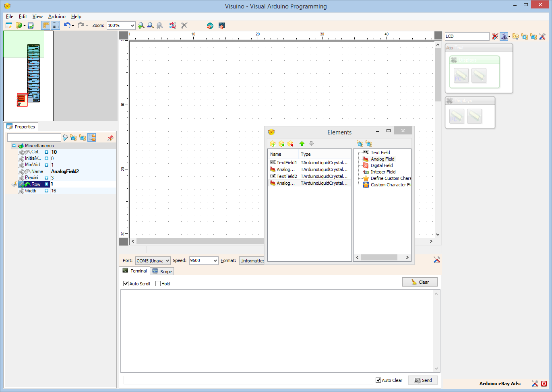The image size is (552, 392).
Task: Disable the Auto Clear checkbox
Action: [378, 380]
